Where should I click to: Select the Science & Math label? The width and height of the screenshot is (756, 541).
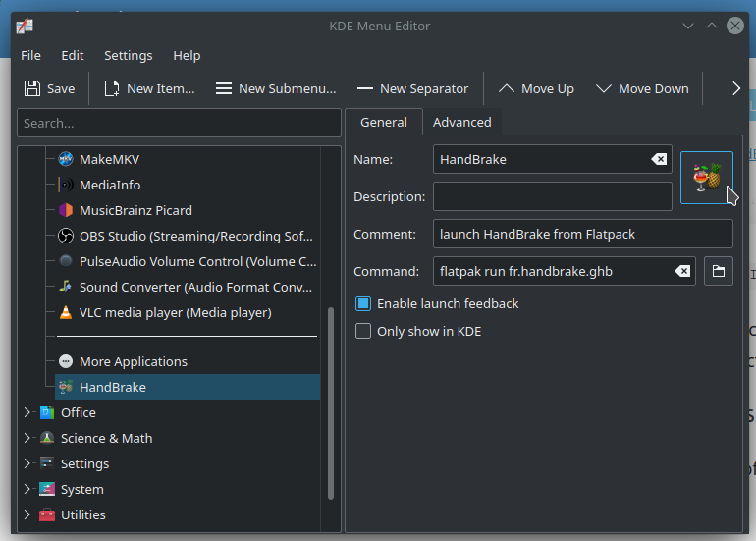(107, 438)
